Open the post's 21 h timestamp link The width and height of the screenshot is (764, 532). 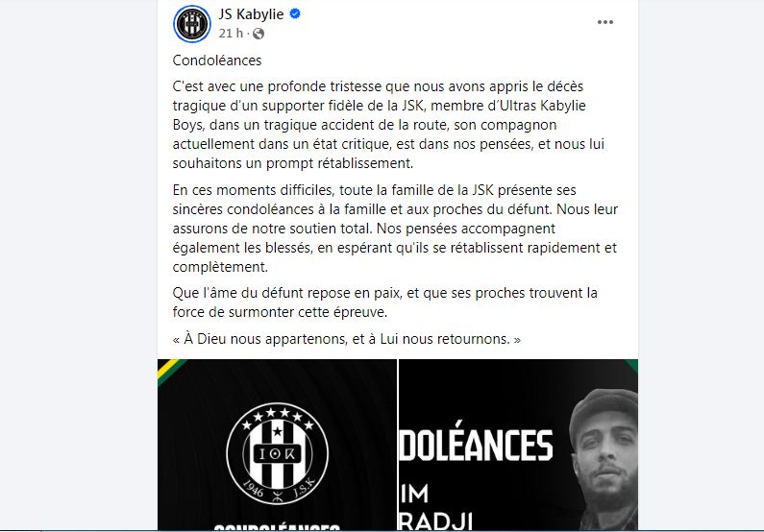231,33
